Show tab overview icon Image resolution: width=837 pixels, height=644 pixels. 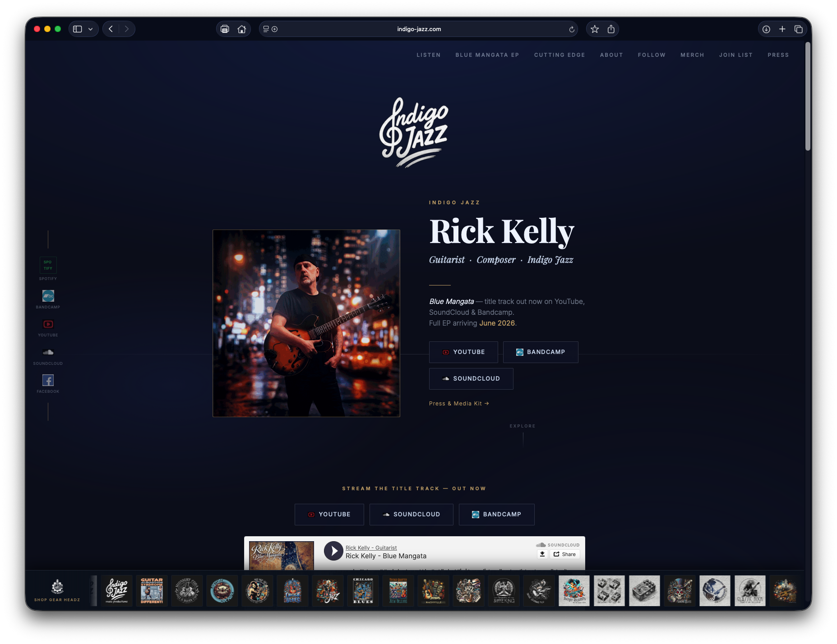[798, 29]
